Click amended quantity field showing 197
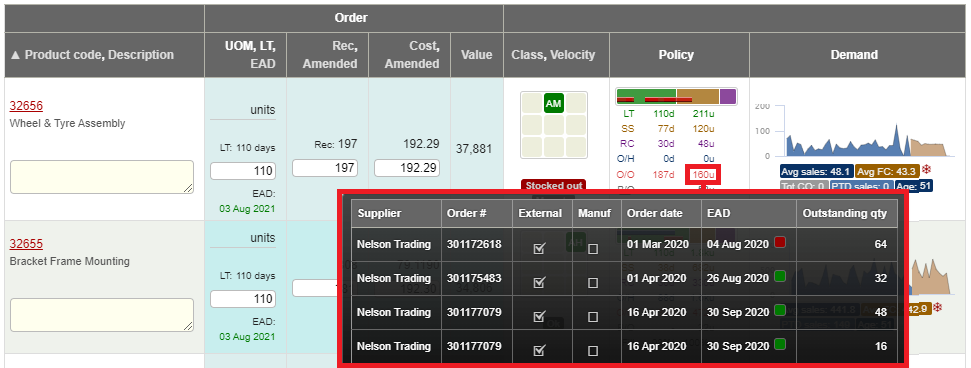This screenshot has height=368, width=971. point(324,167)
